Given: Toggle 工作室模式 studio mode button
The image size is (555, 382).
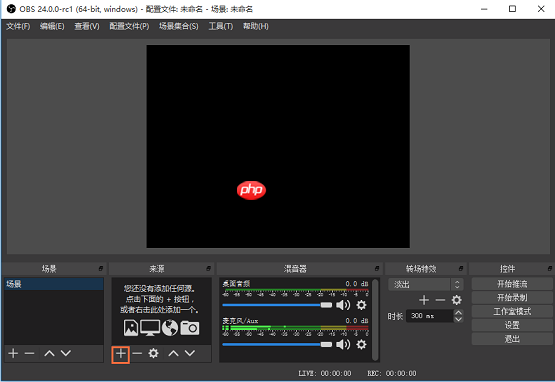Looking at the screenshot, I should 512,312.
